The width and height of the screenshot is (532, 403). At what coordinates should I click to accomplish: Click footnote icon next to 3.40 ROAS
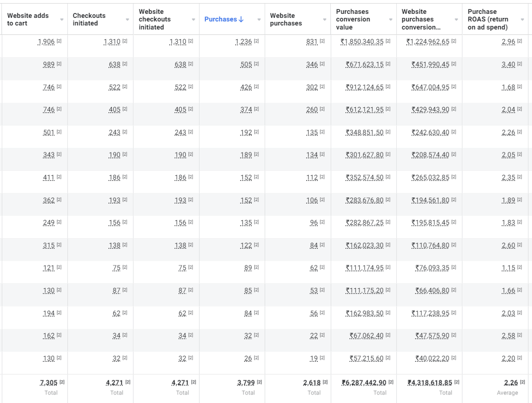click(x=520, y=64)
